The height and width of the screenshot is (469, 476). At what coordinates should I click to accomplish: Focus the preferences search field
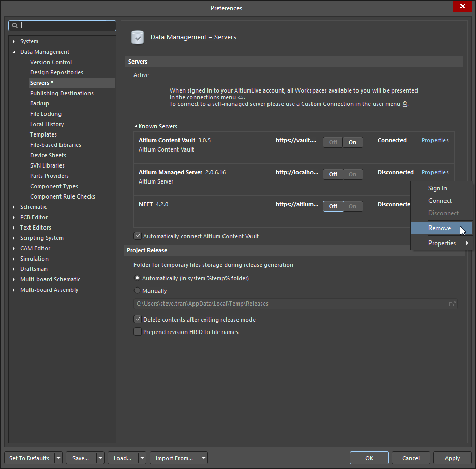point(62,26)
